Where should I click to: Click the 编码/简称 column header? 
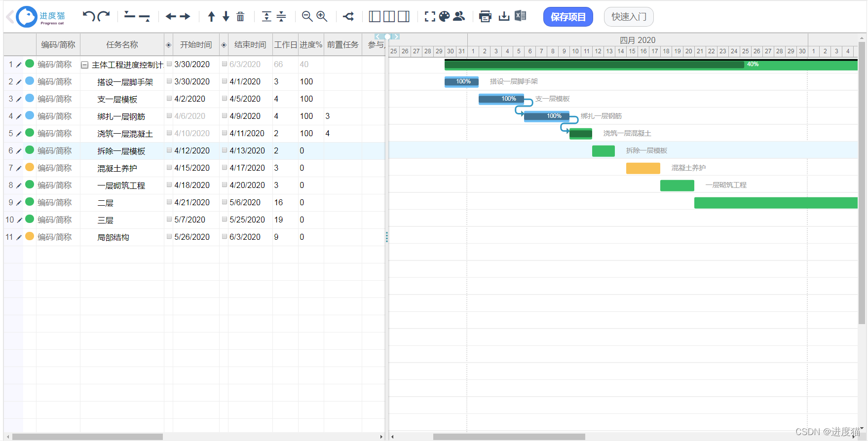click(58, 44)
